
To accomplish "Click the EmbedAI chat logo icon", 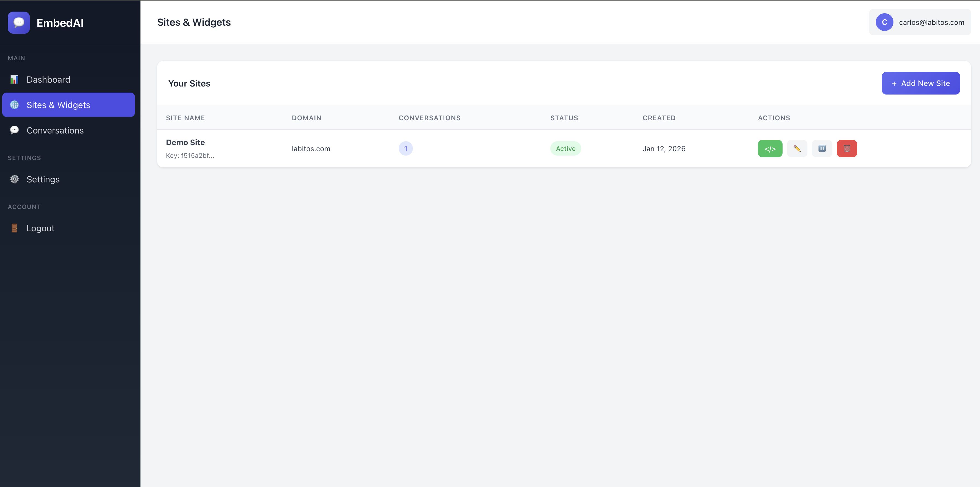I will coord(19,23).
